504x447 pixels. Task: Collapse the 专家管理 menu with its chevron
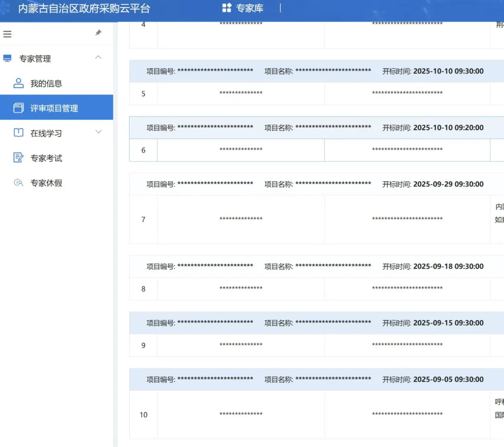[x=98, y=58]
